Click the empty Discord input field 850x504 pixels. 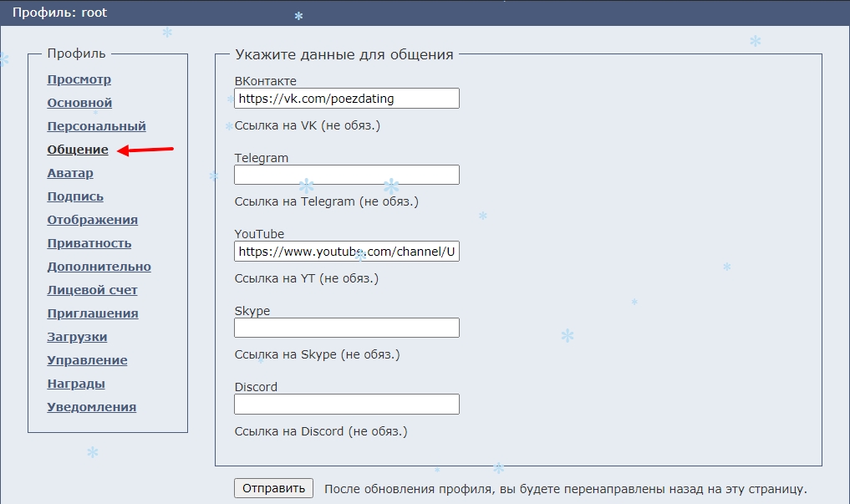pyautogui.click(x=347, y=405)
